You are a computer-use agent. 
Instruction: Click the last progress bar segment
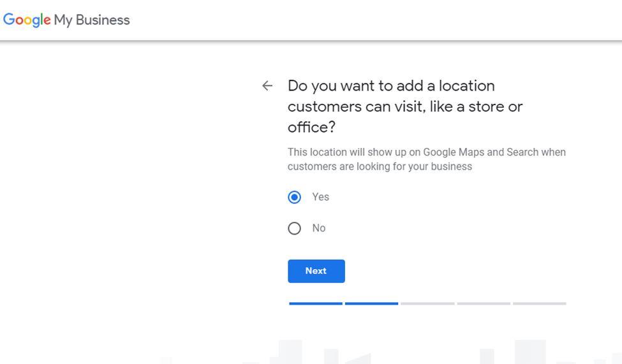point(539,303)
